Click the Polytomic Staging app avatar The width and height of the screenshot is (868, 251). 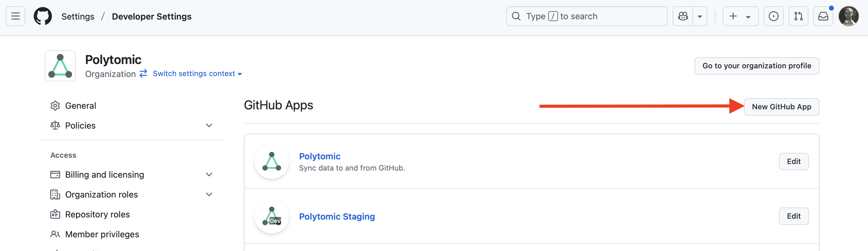tap(271, 216)
